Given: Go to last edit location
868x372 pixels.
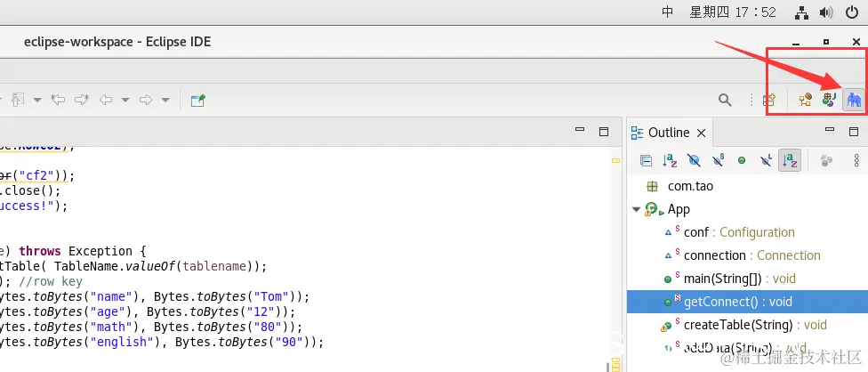Looking at the screenshot, I should point(58,101).
